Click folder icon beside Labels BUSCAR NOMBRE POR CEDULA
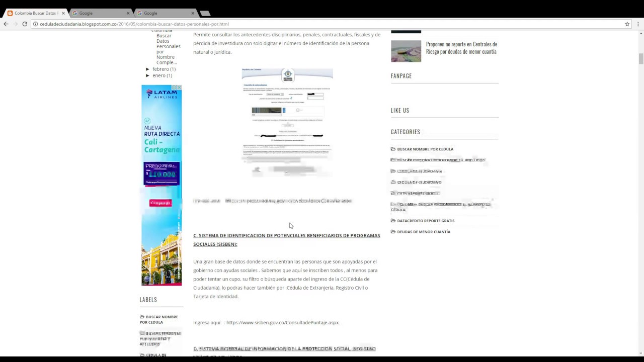This screenshot has width=644, height=362. pyautogui.click(x=142, y=317)
